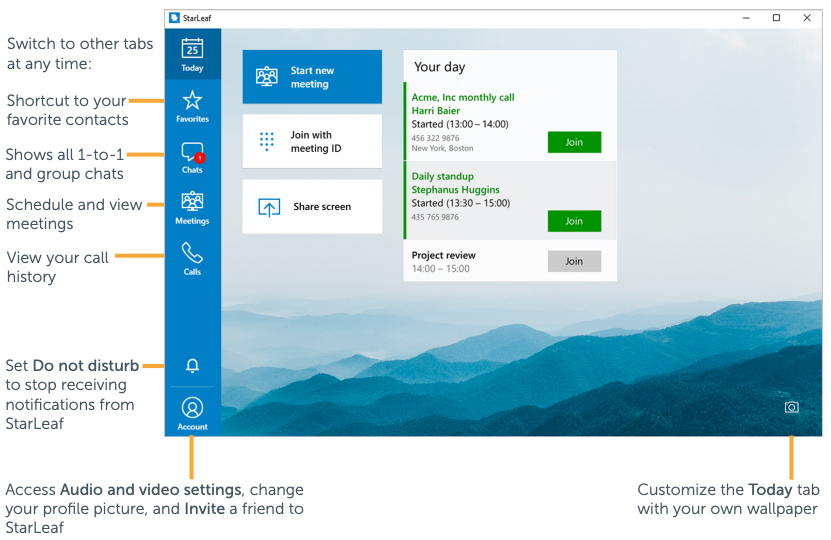Select 'Daily standup' meeting title
831x540 pixels.
[x=443, y=176]
